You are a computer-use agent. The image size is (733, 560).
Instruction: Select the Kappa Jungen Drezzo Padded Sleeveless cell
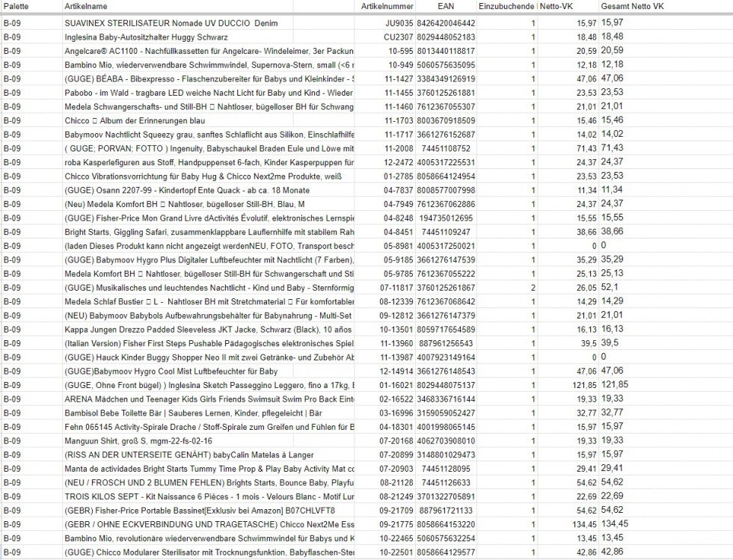[208, 330]
